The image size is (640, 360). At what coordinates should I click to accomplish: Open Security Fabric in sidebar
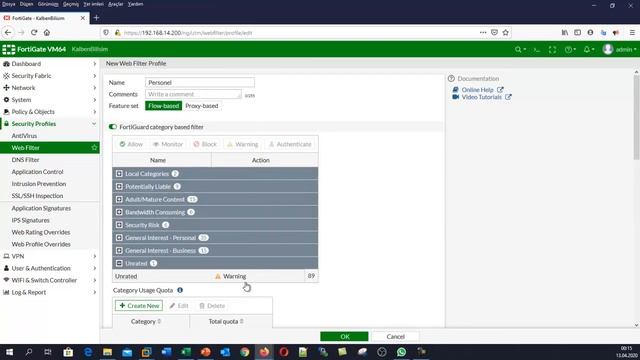click(50, 76)
